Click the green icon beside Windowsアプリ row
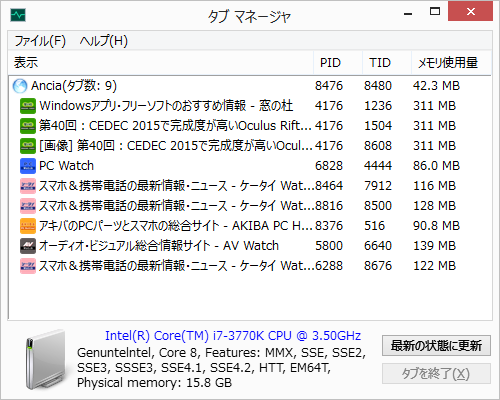 pyautogui.click(x=28, y=106)
